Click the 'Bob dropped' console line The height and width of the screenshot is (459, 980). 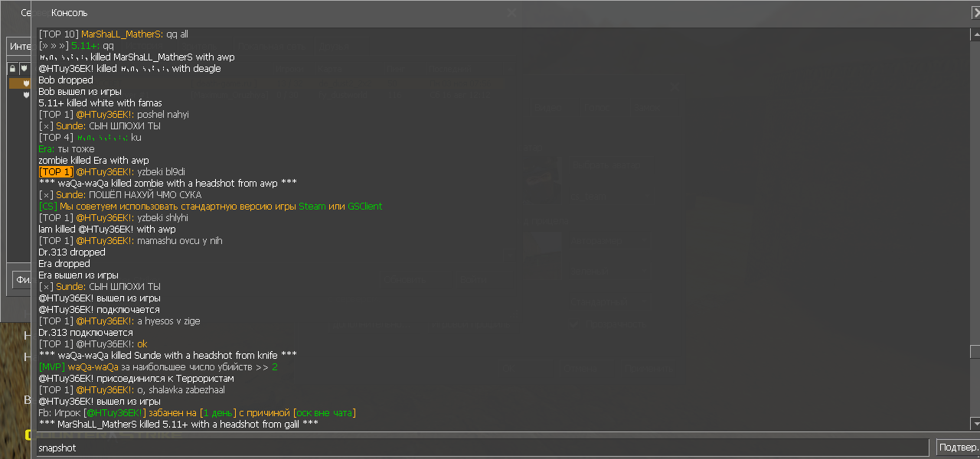[66, 80]
